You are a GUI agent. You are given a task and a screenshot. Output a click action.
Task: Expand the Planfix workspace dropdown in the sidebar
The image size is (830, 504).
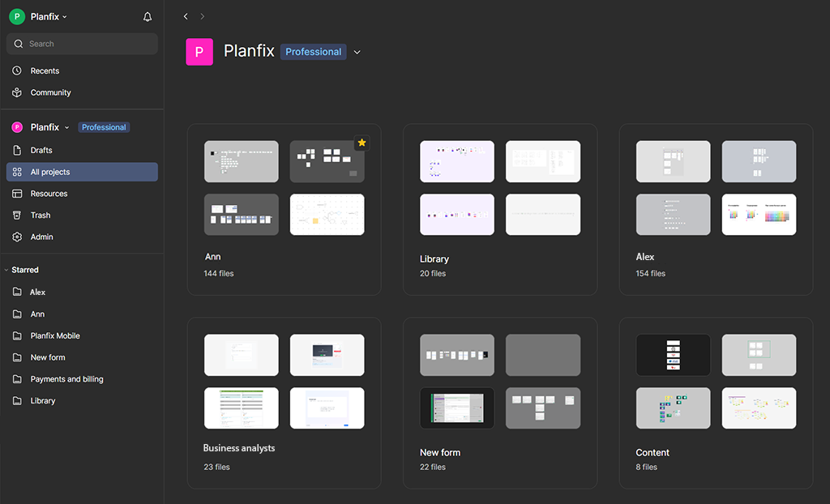(68, 127)
